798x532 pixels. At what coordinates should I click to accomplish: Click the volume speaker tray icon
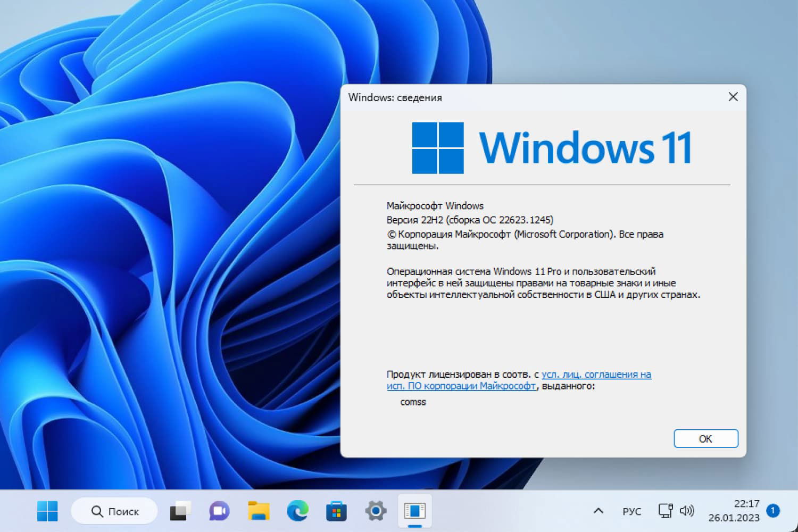click(x=687, y=511)
